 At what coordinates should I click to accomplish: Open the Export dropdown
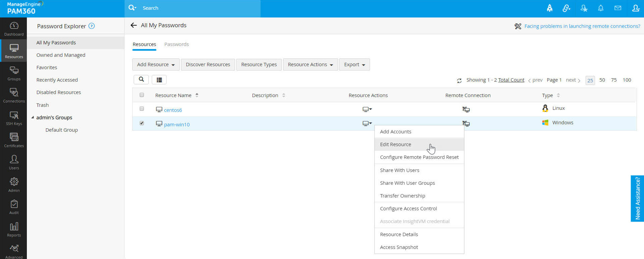point(354,64)
